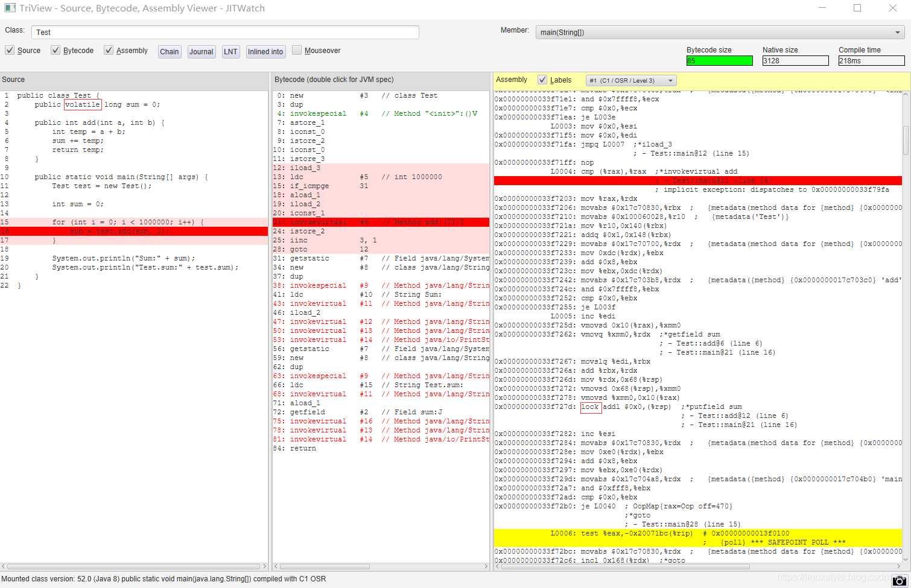Toggle the Labels checkbox in Assembly panel
Image resolution: width=911 pixels, height=588 pixels.
click(x=542, y=80)
